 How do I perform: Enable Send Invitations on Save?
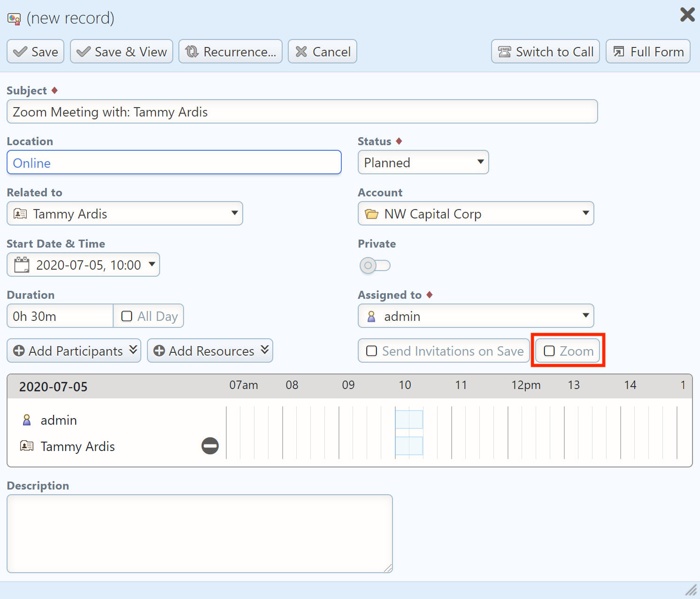(371, 351)
